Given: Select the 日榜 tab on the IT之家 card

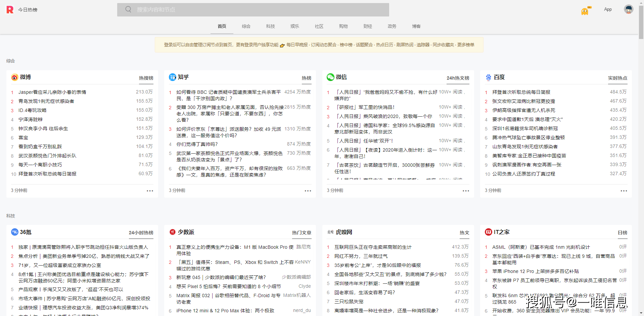Looking at the screenshot, I should (x=623, y=233).
